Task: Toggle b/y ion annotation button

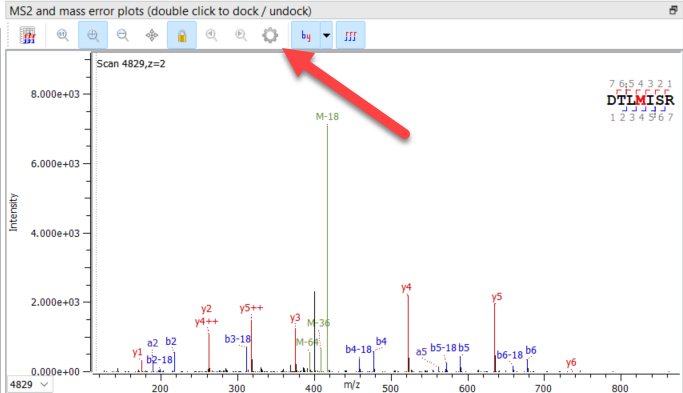Action: pyautogui.click(x=306, y=35)
